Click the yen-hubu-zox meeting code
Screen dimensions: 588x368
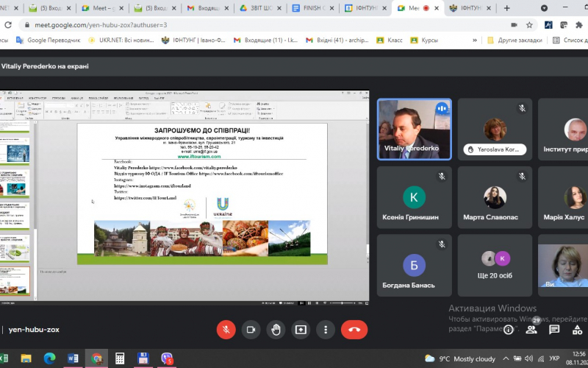(34, 330)
